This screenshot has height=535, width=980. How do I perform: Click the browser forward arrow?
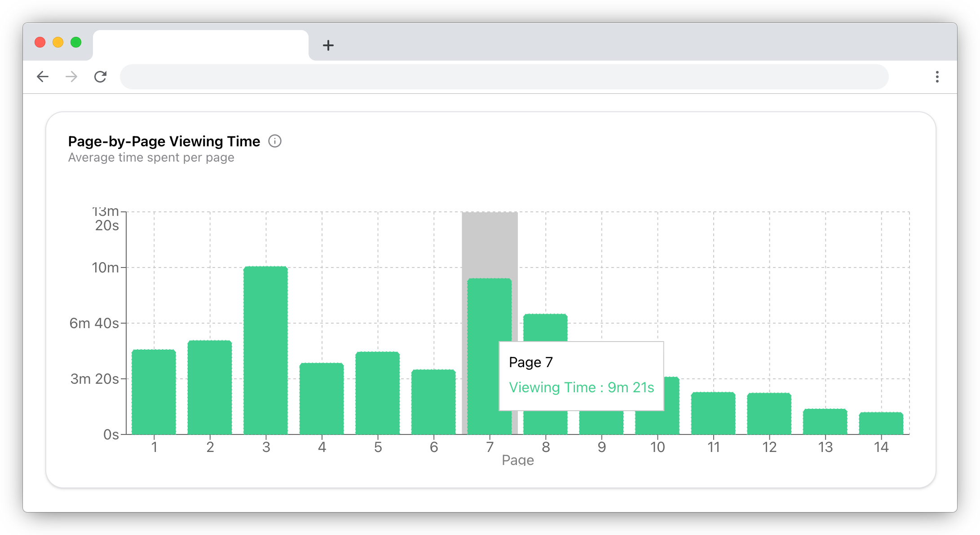click(71, 77)
